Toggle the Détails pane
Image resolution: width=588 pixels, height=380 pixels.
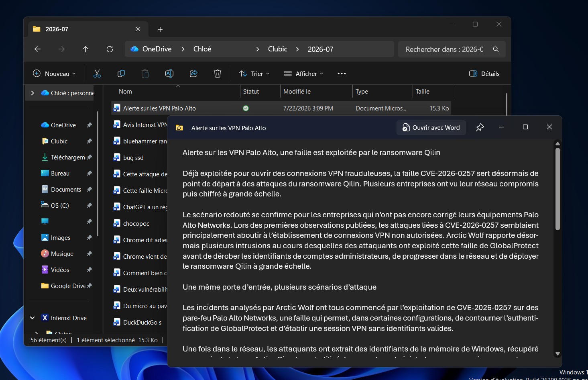coord(484,74)
